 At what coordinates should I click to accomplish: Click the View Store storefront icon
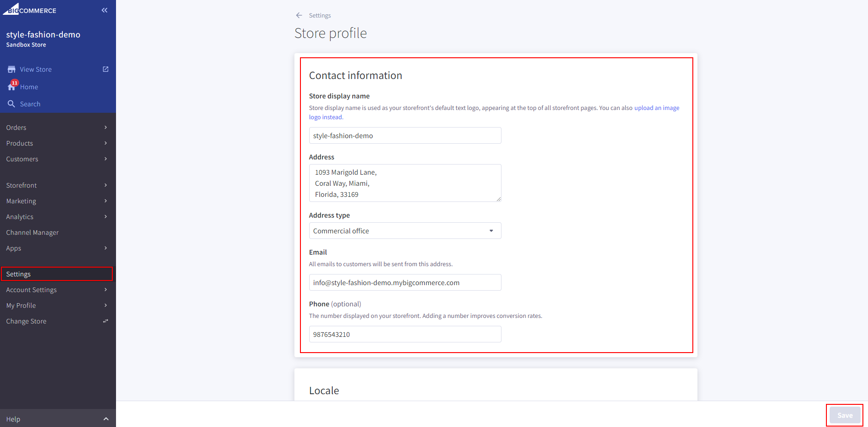(x=12, y=69)
